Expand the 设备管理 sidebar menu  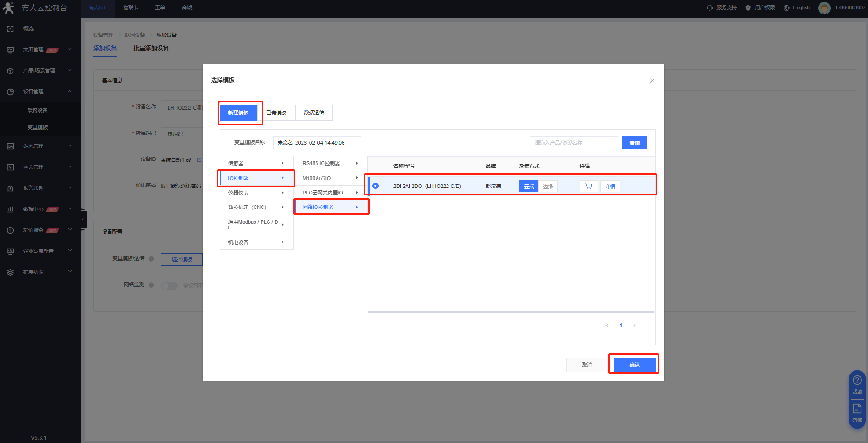pyautogui.click(x=40, y=91)
